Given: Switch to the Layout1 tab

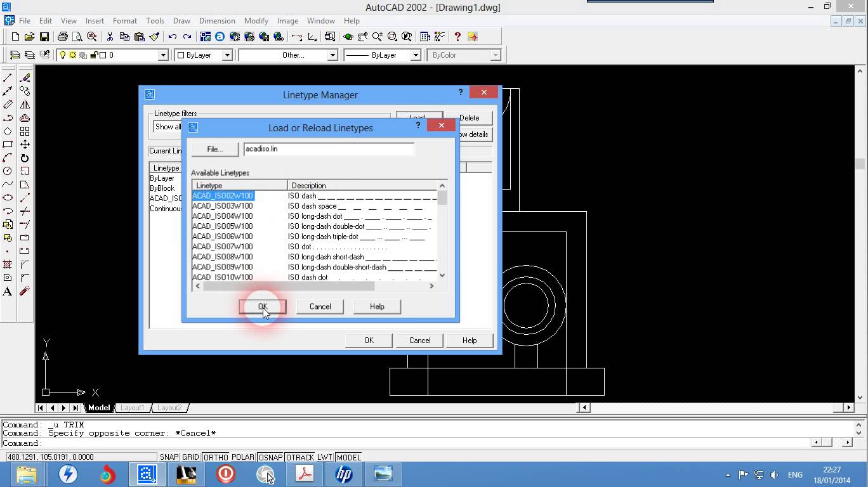Looking at the screenshot, I should coord(133,408).
